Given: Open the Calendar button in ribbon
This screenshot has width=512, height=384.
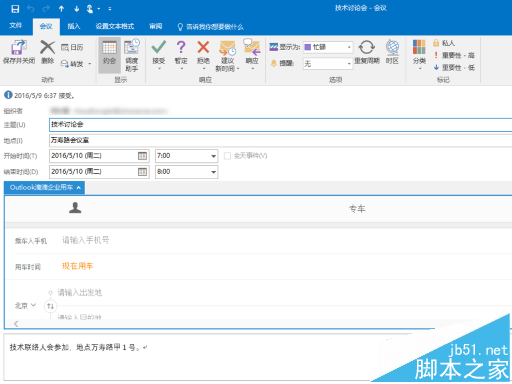Looking at the screenshot, I should coord(72,47).
